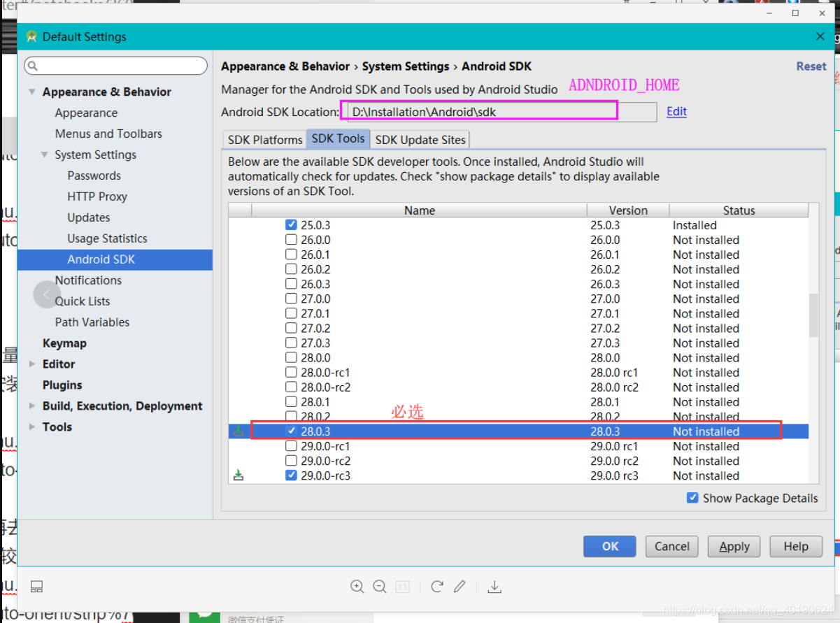Click the Cancel button
Viewport: 840px width, 623px height.
click(x=672, y=546)
